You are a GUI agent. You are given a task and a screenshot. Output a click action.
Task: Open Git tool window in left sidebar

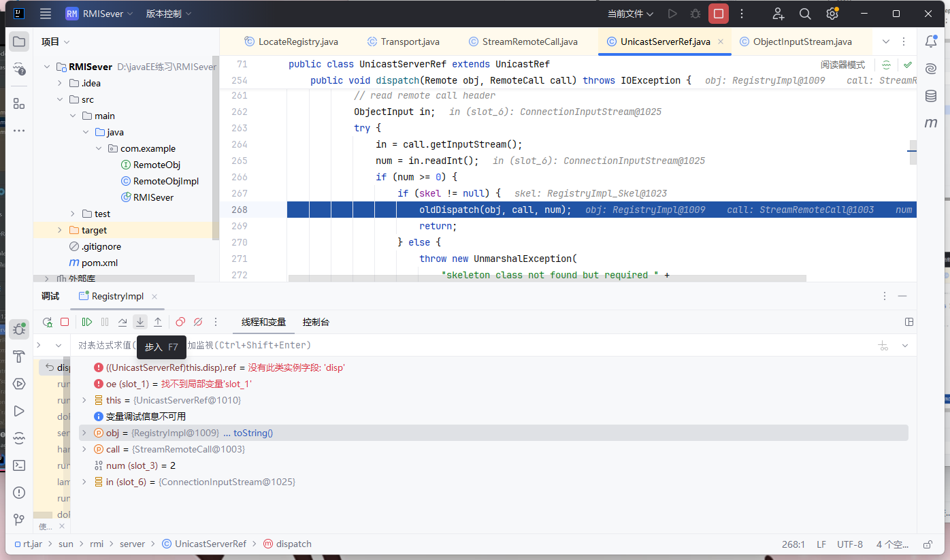point(19,520)
